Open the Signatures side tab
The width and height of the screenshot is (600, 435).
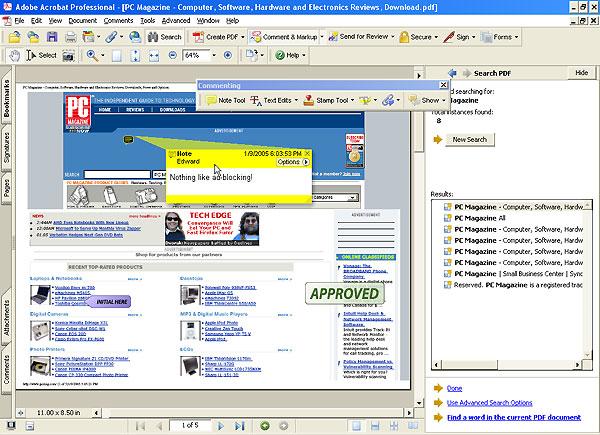point(7,147)
